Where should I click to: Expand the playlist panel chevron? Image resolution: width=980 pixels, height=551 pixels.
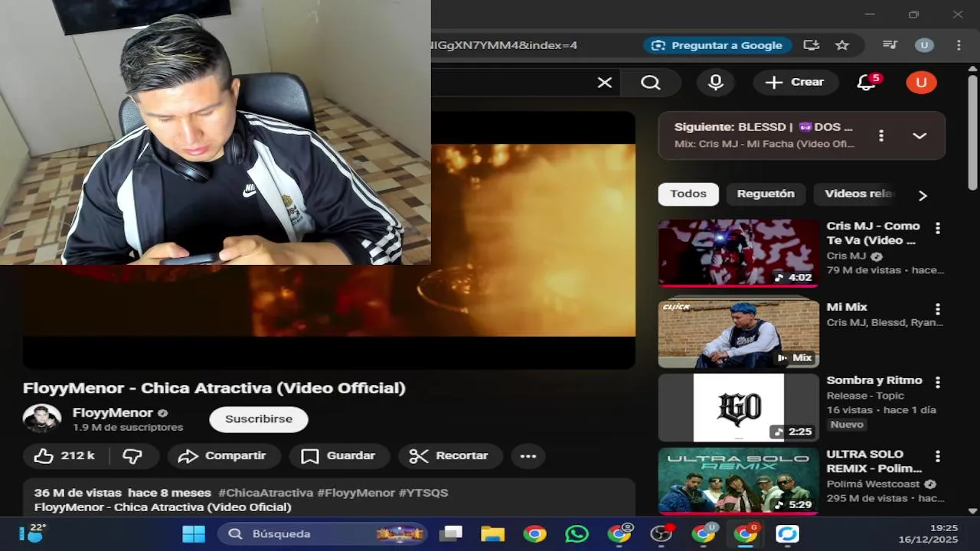(920, 135)
